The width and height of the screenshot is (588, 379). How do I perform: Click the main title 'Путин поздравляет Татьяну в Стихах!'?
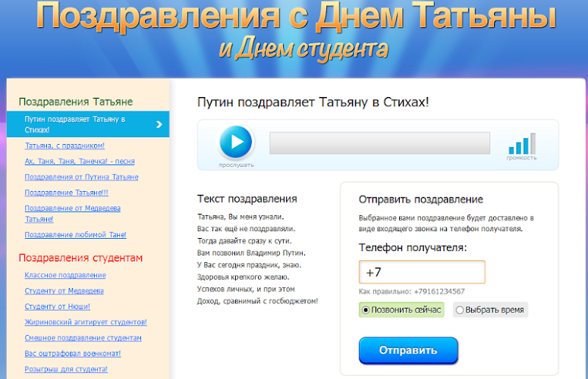(x=313, y=102)
